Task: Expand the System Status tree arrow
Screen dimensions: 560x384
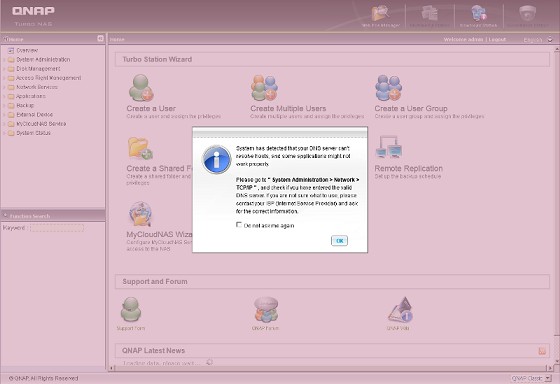Action: coord(4,133)
